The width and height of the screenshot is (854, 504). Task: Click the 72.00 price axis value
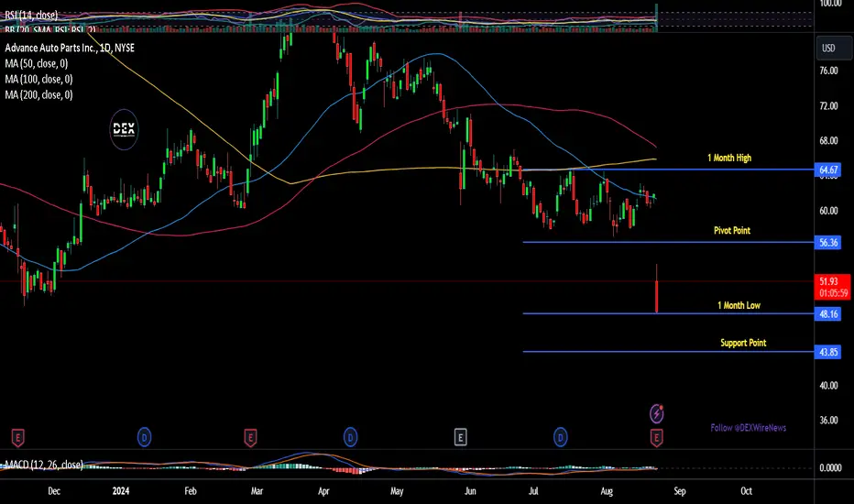828,105
